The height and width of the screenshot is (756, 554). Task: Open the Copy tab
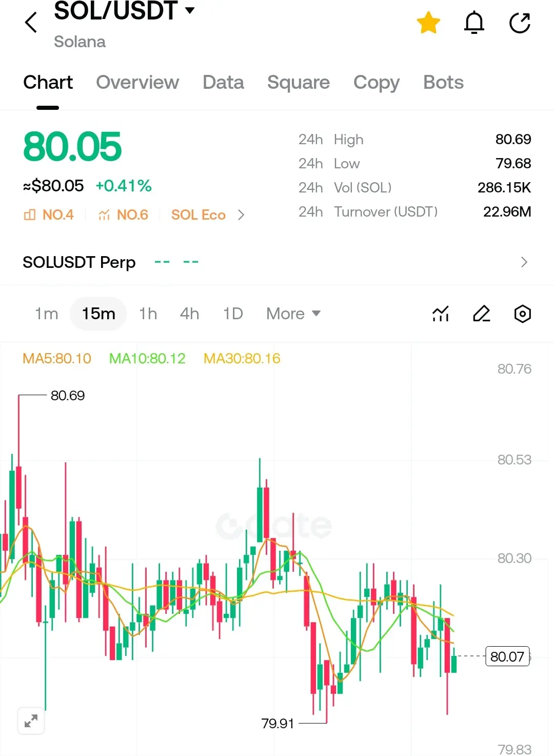tap(377, 82)
